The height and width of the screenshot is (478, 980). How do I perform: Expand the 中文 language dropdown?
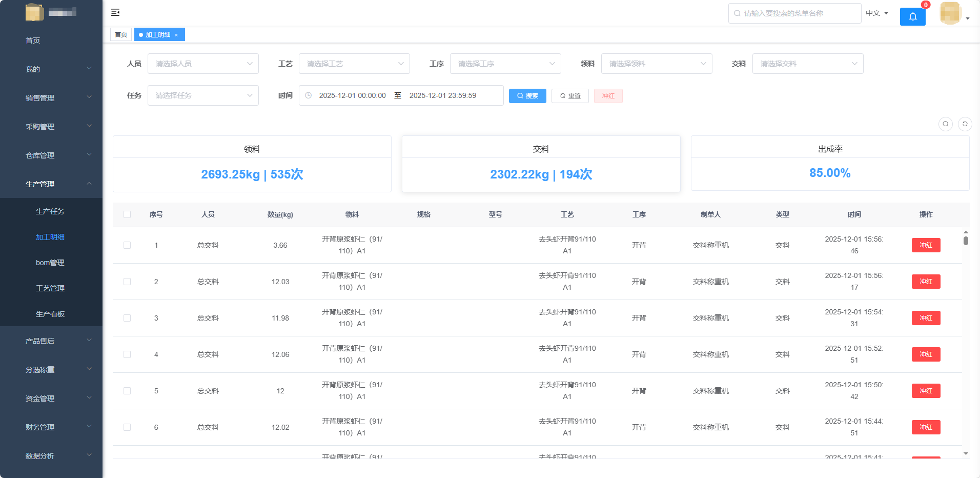click(876, 13)
